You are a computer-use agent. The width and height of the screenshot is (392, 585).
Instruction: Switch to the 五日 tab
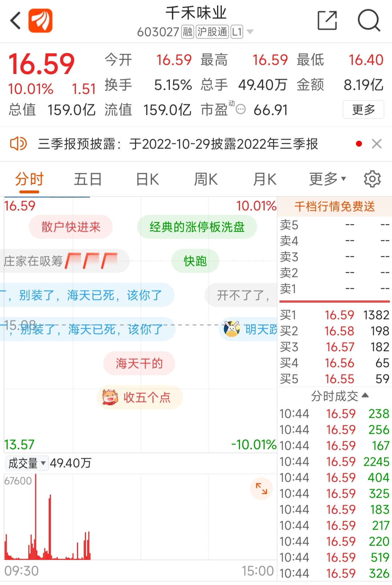87,179
